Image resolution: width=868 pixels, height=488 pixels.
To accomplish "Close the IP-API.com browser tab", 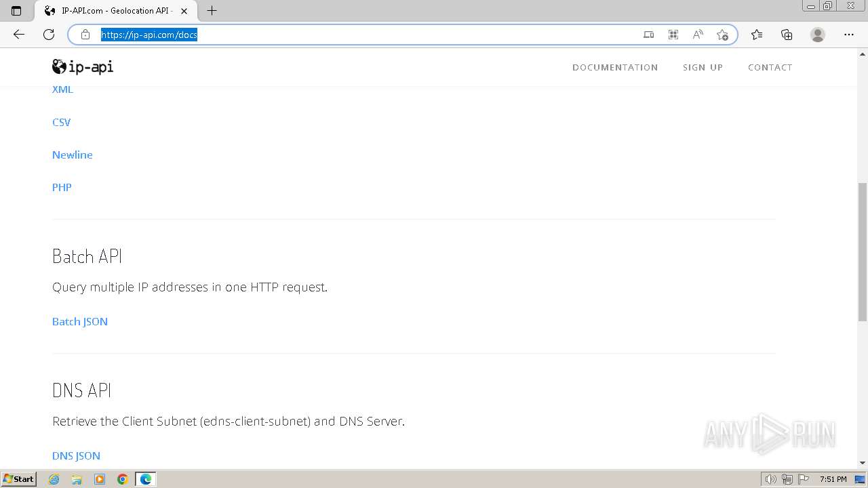I will (x=184, y=11).
